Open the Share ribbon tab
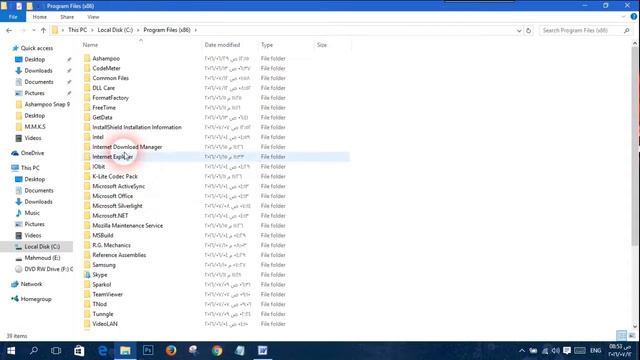 [67, 17]
